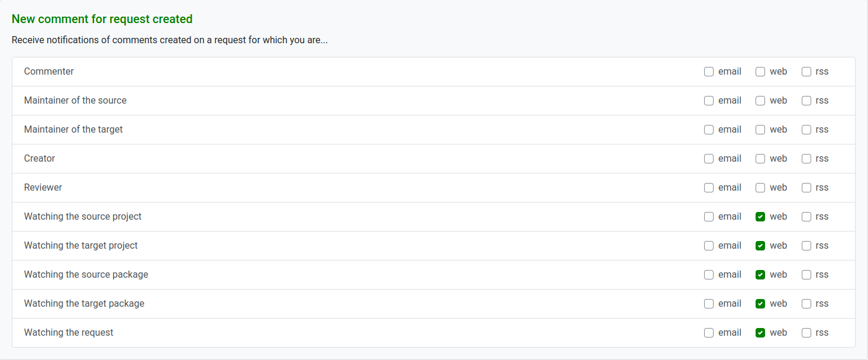Enable email for Commenter

[709, 72]
